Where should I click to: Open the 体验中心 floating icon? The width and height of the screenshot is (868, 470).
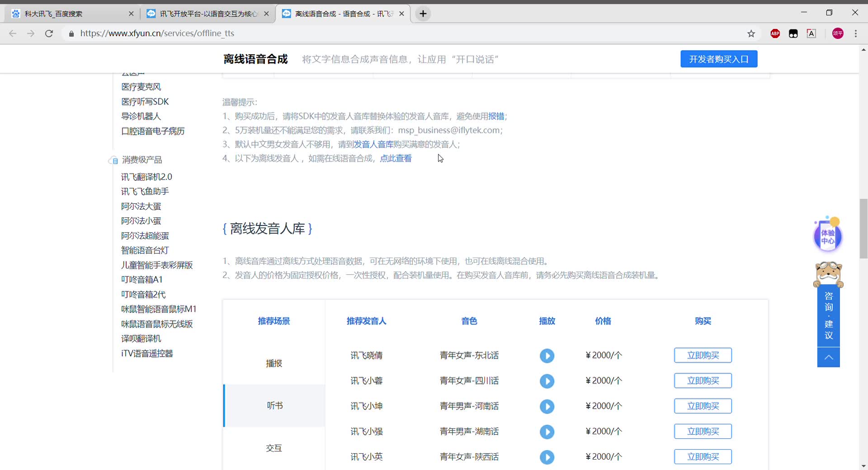pos(828,235)
